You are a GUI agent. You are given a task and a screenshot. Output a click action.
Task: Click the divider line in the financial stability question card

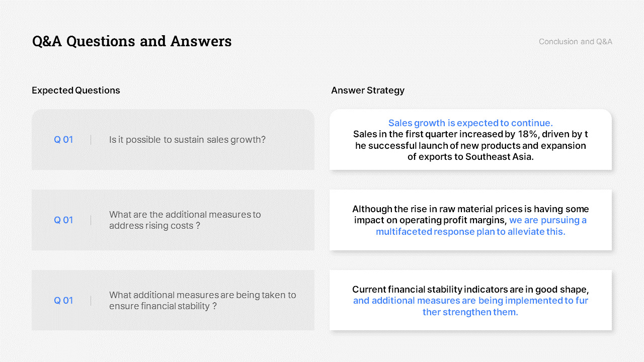click(x=91, y=301)
